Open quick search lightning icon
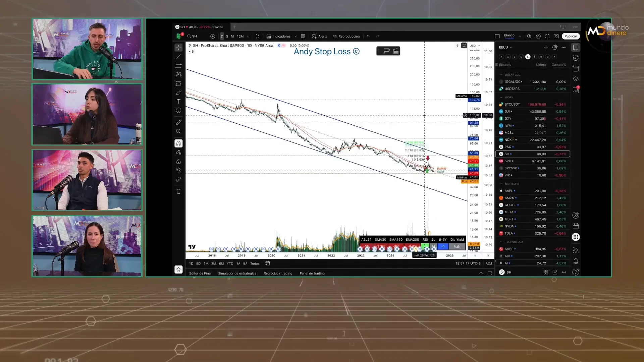Screen dimensions: 644x362 coord(529,36)
